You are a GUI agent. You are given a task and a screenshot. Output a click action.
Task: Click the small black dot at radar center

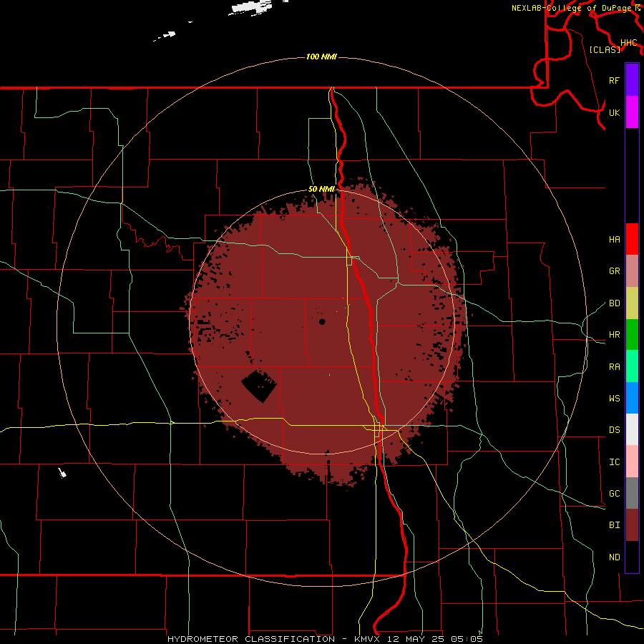click(322, 321)
